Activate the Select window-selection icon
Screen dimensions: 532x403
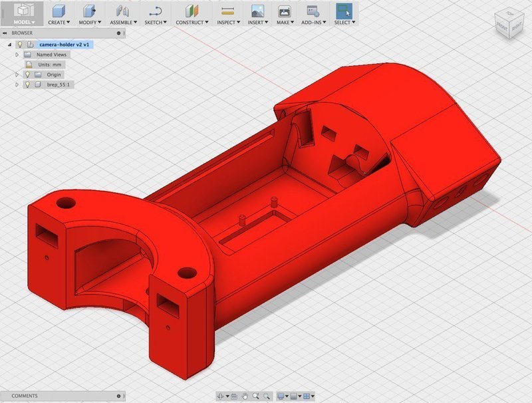[344, 11]
